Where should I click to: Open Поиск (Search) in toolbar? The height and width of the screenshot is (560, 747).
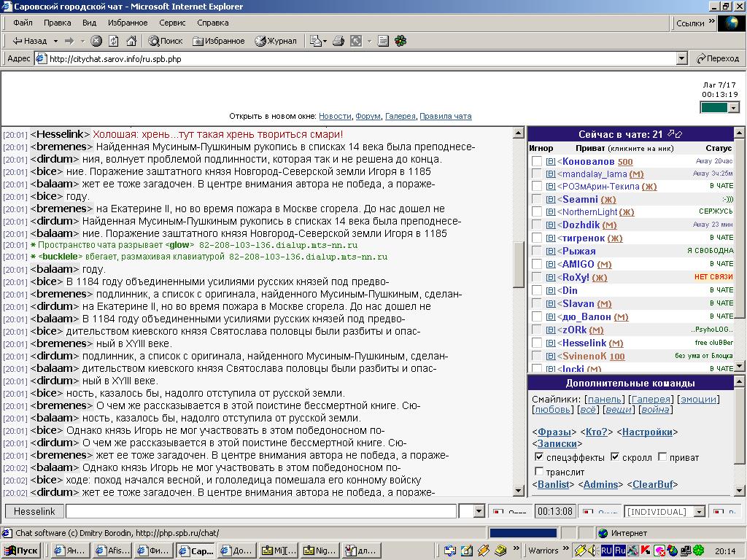pos(166,41)
